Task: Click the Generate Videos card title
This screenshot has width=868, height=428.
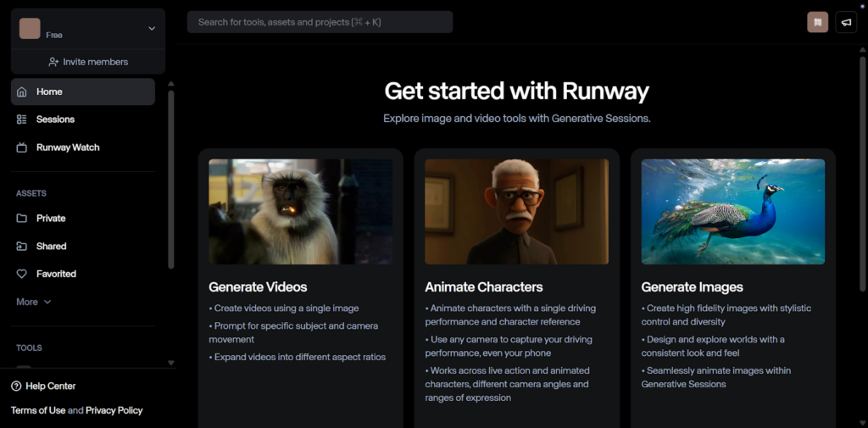Action: point(258,287)
